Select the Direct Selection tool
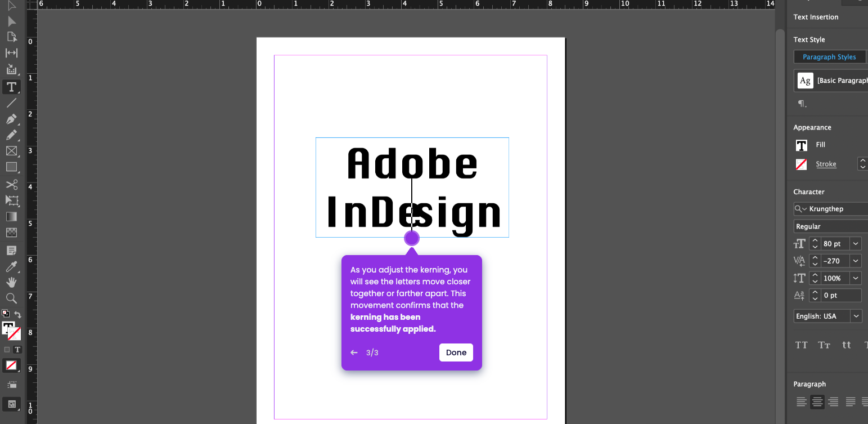868x424 pixels. click(11, 21)
